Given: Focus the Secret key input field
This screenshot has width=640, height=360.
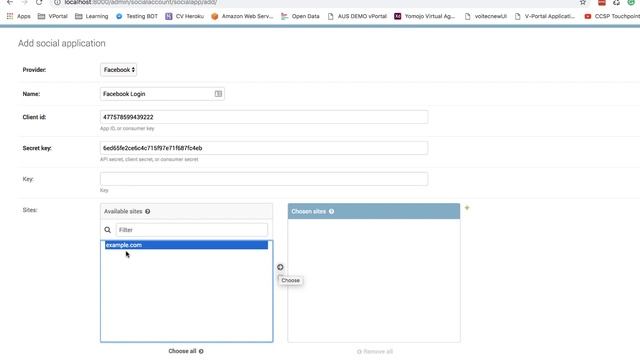Looking at the screenshot, I should tap(264, 148).
